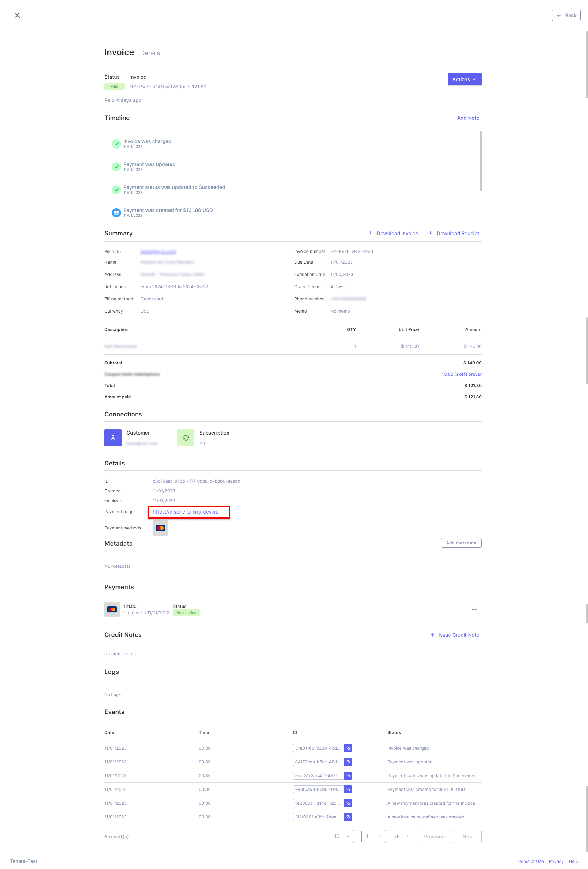
Task: Click the Paid status badge
Action: tap(114, 86)
